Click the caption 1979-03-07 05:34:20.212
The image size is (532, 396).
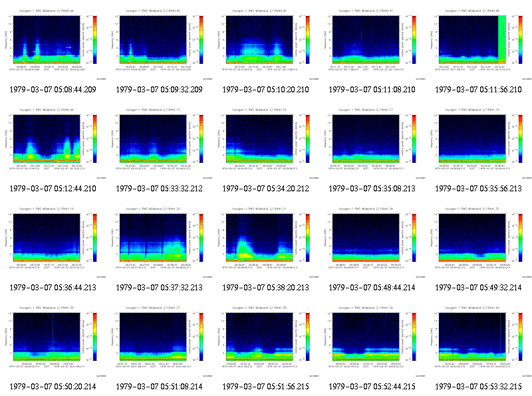tap(265, 189)
